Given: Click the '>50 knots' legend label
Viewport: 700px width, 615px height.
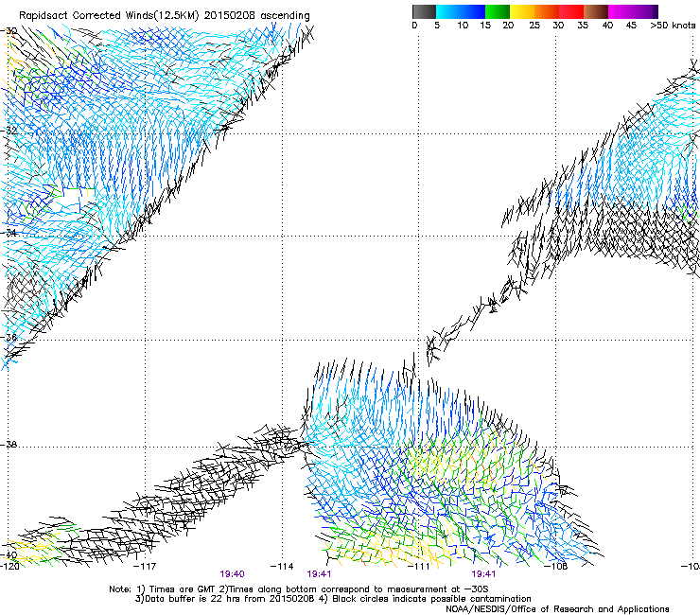Looking at the screenshot, I should coord(673,26).
